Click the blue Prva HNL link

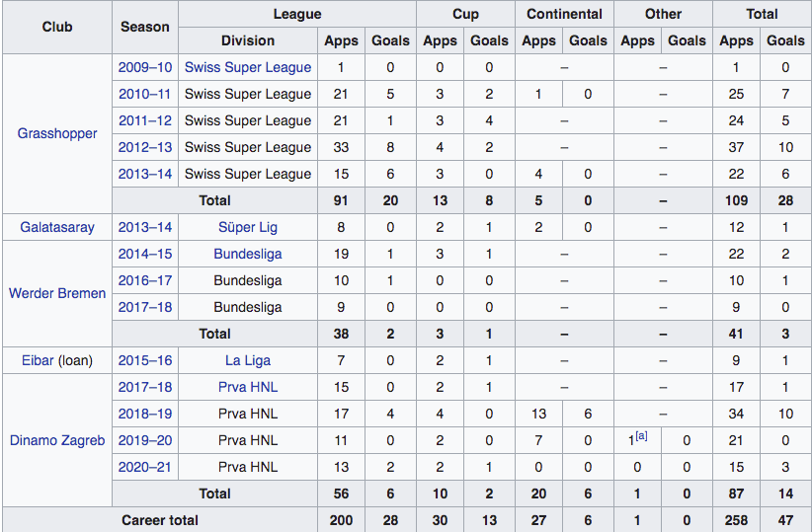click(248, 387)
